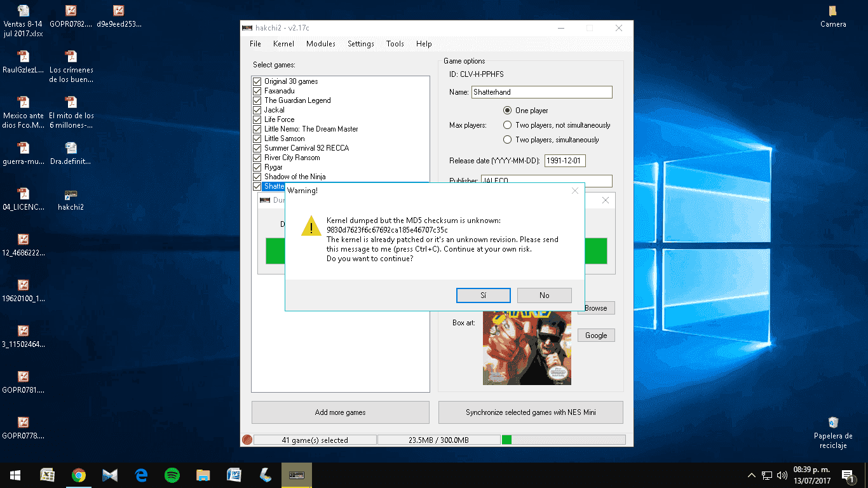Viewport: 868px width, 488px height.
Task: Select the hakchi2 desktop shortcut icon
Action: point(71,199)
